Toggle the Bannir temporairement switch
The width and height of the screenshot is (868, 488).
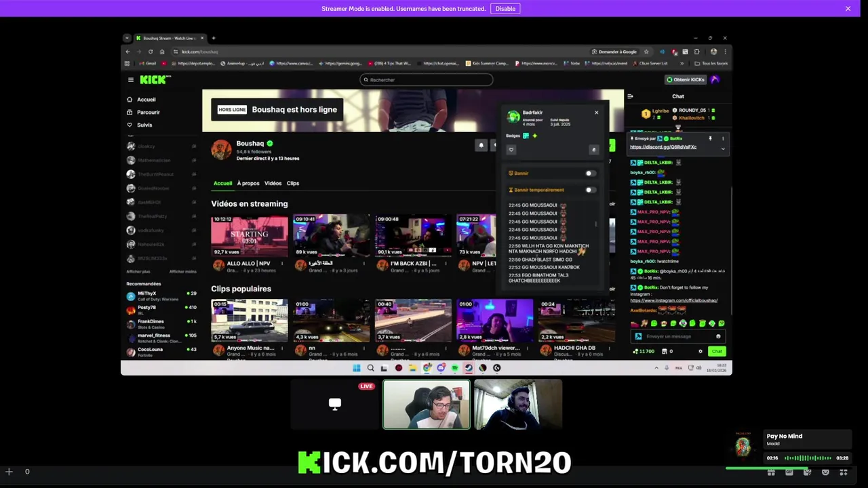coord(591,190)
